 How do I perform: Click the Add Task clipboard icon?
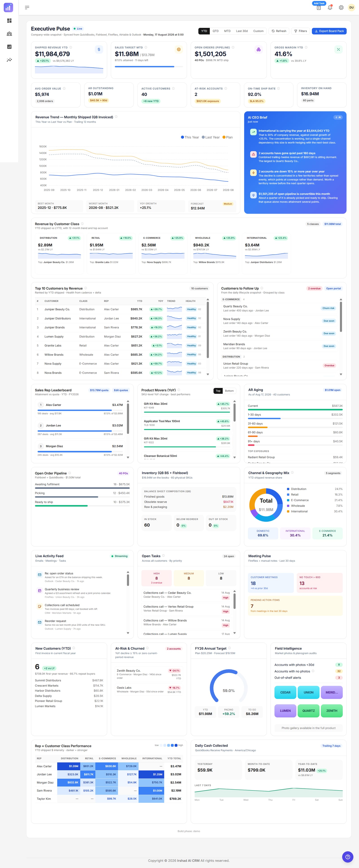pyautogui.click(x=319, y=8)
